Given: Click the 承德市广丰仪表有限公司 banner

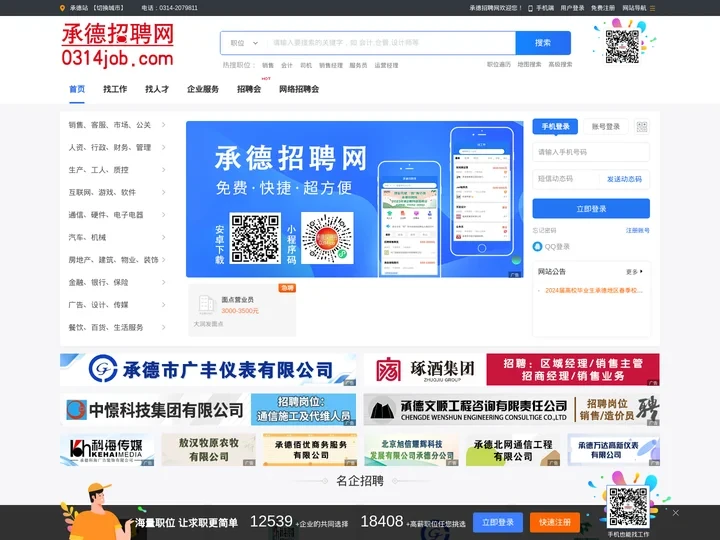Looking at the screenshot, I should pos(208,370).
